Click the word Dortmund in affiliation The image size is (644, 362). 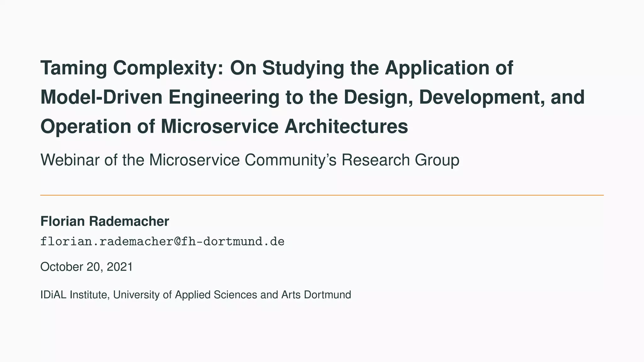[327, 295]
